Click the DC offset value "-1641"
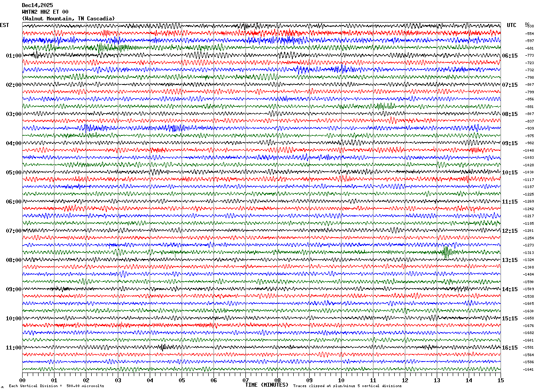 (x=529, y=369)
